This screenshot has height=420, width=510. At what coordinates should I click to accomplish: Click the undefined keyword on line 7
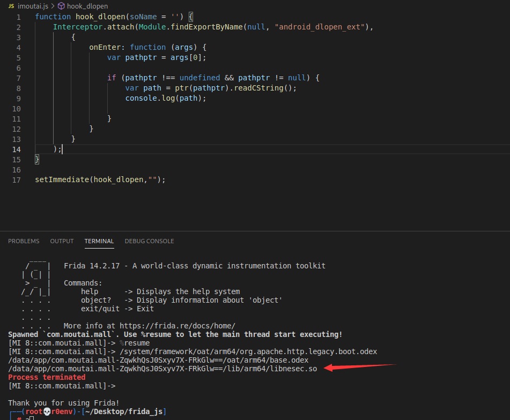pos(199,78)
